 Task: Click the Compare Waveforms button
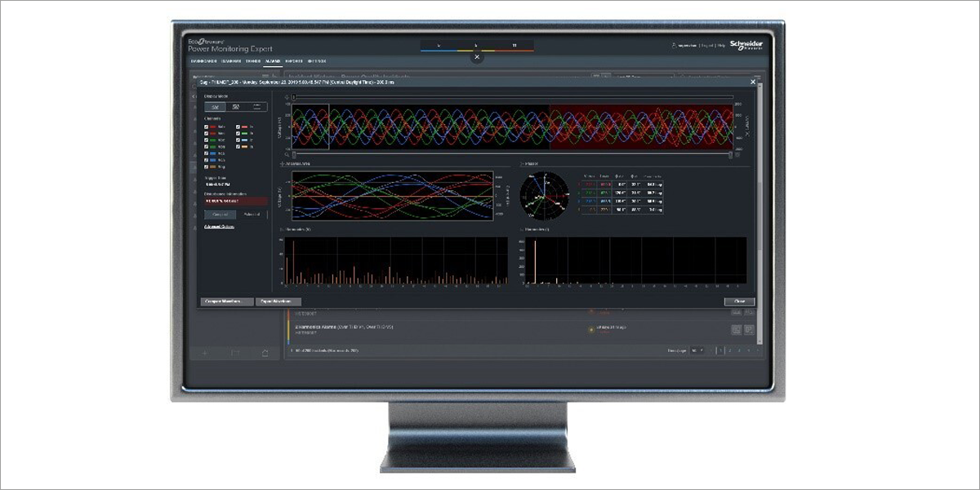(x=226, y=301)
